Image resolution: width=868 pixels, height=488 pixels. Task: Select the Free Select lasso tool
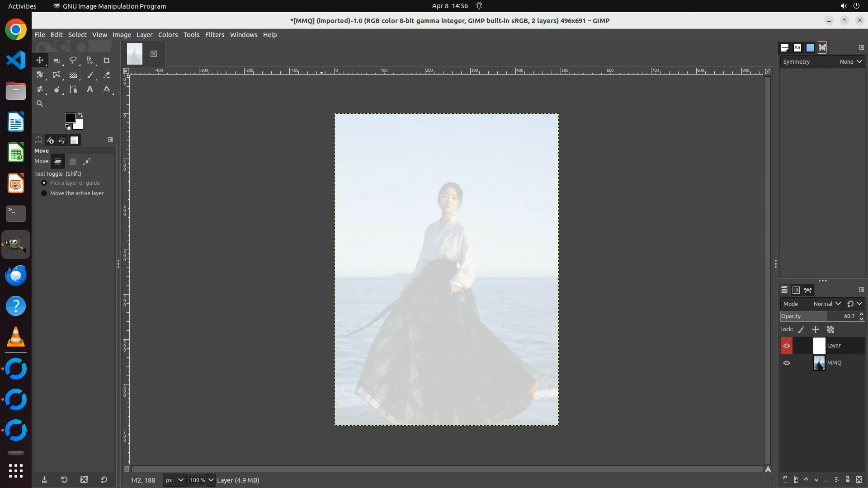click(73, 61)
